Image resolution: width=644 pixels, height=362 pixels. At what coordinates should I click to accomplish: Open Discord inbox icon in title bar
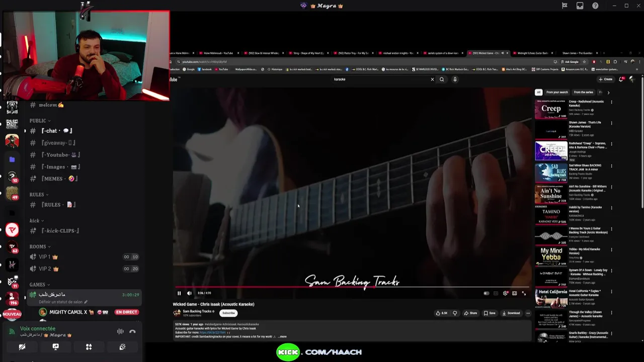pos(580,6)
